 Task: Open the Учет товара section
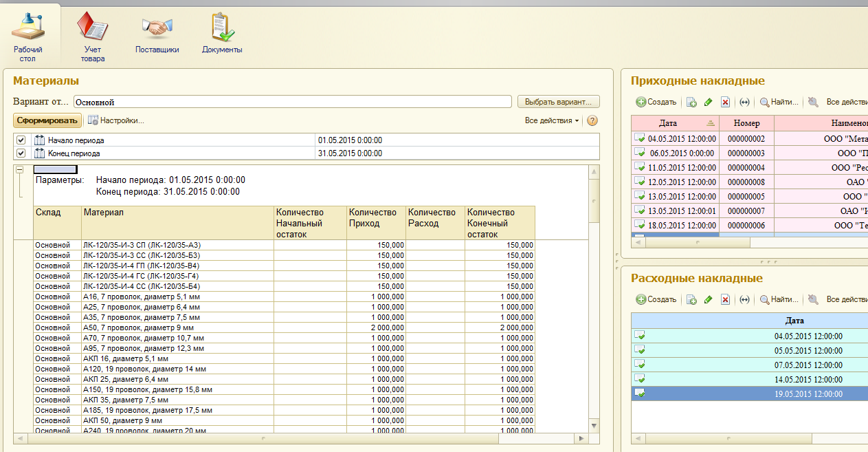pos(92,36)
